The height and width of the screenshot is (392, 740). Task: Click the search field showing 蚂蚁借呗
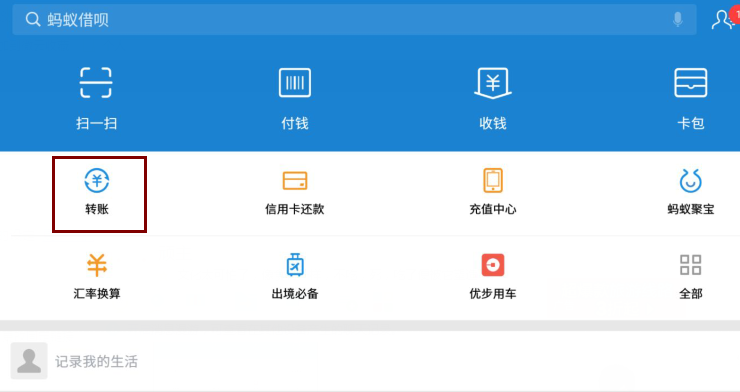click(354, 19)
